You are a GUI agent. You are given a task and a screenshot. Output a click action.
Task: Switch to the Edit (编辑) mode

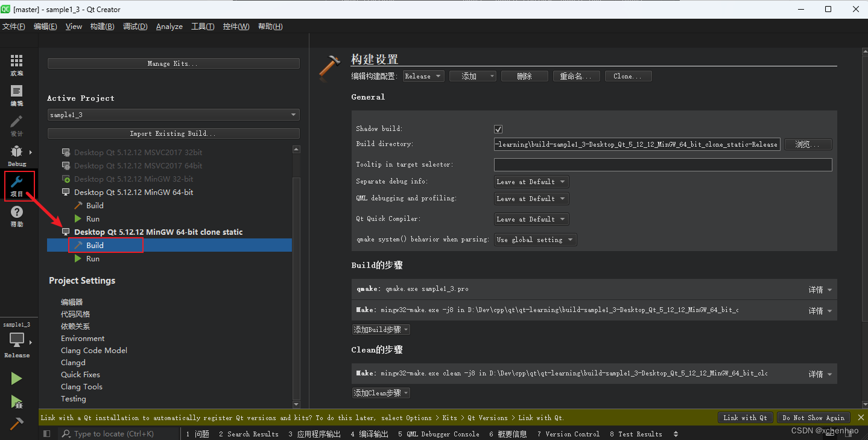16,95
